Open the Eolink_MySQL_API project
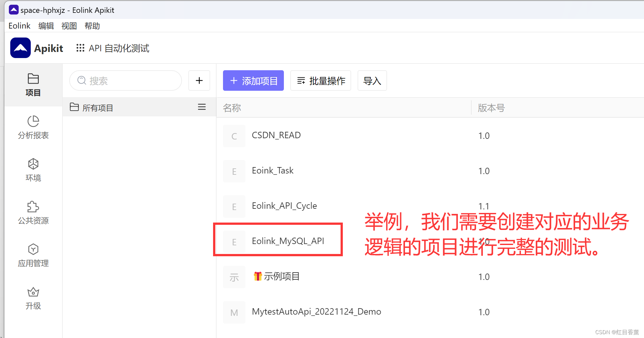The width and height of the screenshot is (644, 338). 288,241
